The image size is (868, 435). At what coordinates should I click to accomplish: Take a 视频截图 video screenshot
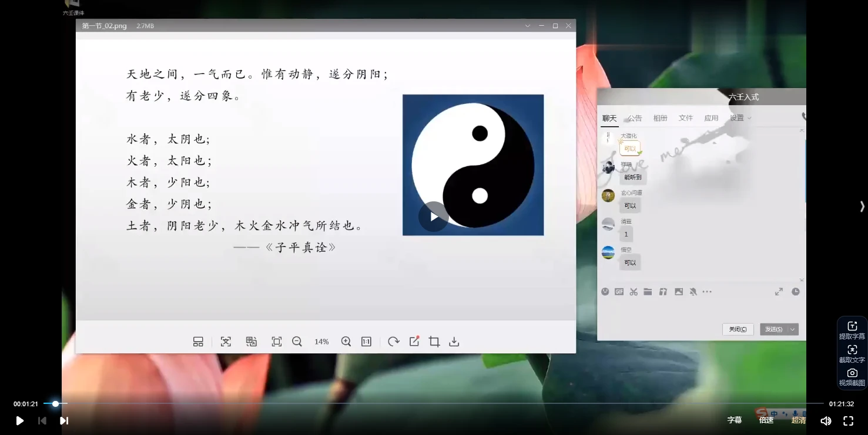(x=852, y=377)
